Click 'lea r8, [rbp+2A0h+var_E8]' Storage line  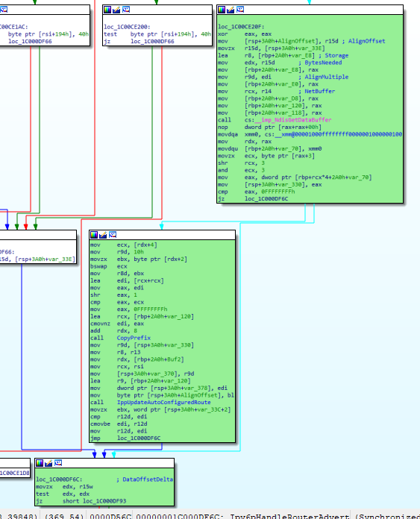point(283,56)
